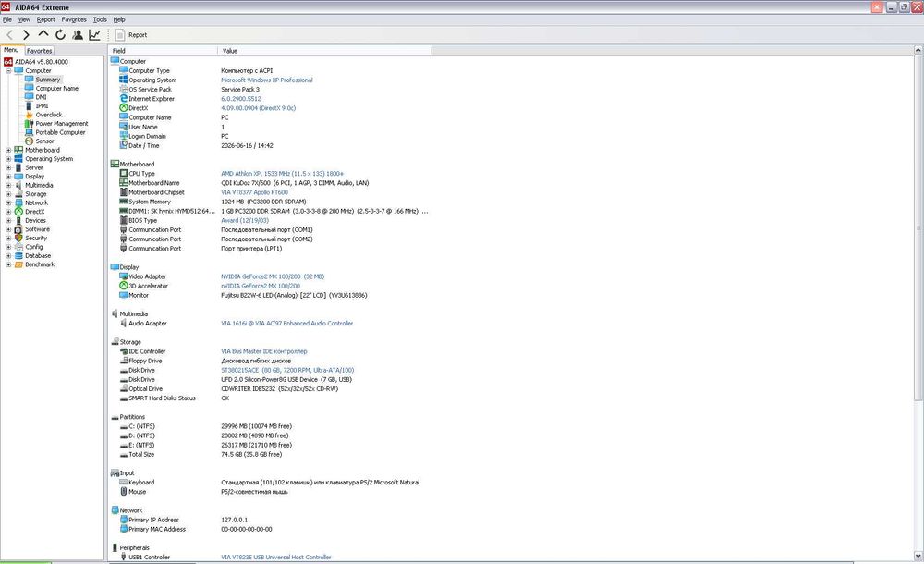Click the AIDA64 v5.80.4000 root icon
Image resolution: width=924 pixels, height=564 pixels.
(8, 61)
